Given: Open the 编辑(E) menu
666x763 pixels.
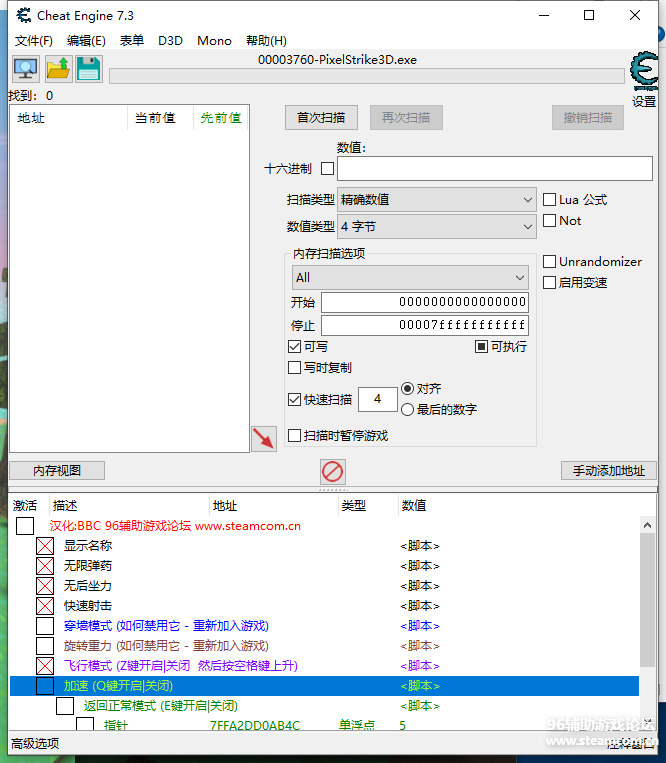Looking at the screenshot, I should click(86, 41).
